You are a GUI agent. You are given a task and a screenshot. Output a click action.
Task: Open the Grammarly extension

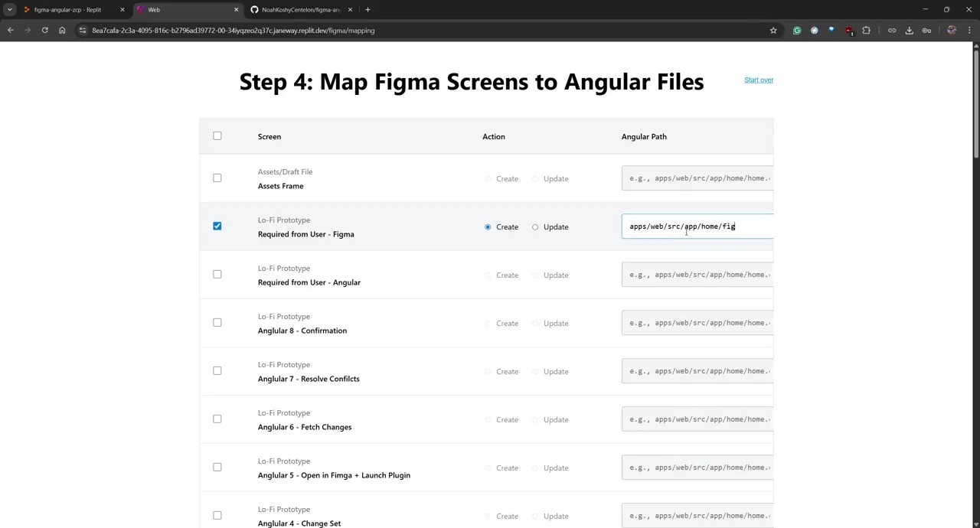[797, 31]
